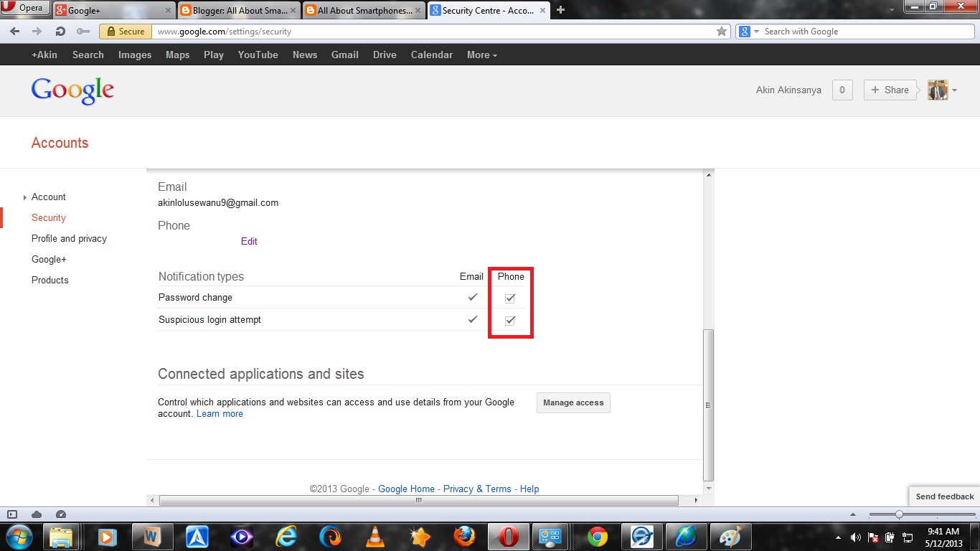Screen dimensions: 980x551
Task: Open the Windows Start button
Action: [18, 537]
